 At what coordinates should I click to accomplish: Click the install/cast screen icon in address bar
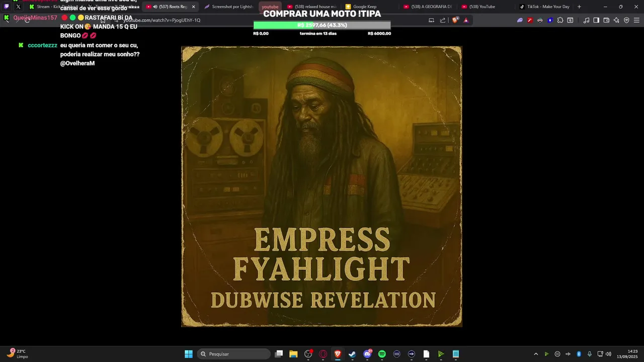(431, 20)
